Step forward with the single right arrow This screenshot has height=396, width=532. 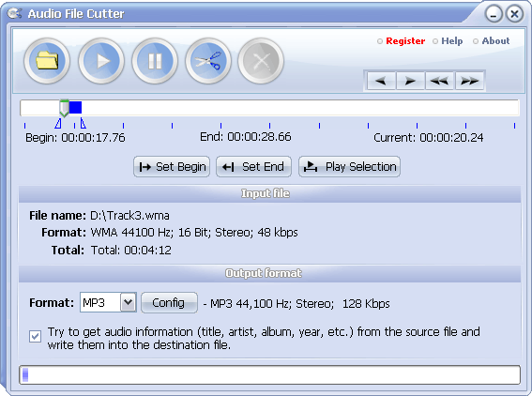click(x=410, y=81)
